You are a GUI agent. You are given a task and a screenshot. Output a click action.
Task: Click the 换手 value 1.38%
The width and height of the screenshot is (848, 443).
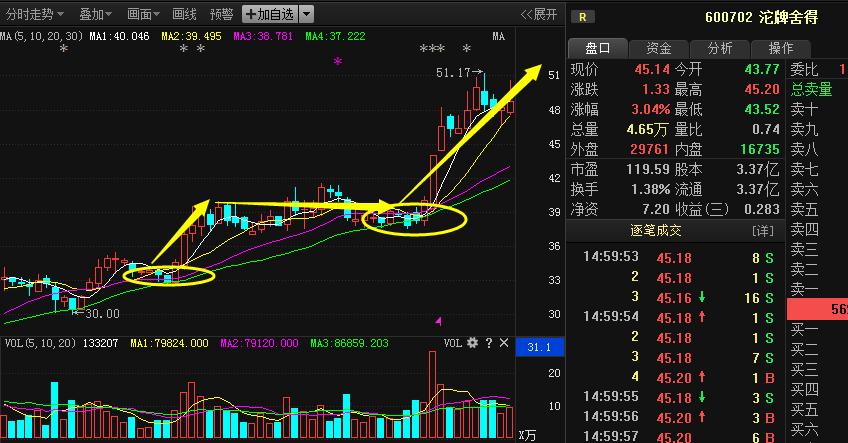pos(651,189)
